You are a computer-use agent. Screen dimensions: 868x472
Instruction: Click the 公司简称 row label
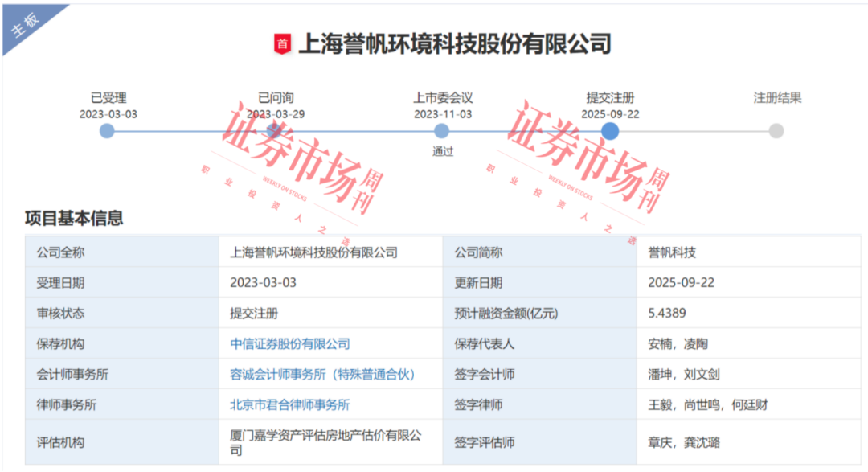[x=478, y=252]
